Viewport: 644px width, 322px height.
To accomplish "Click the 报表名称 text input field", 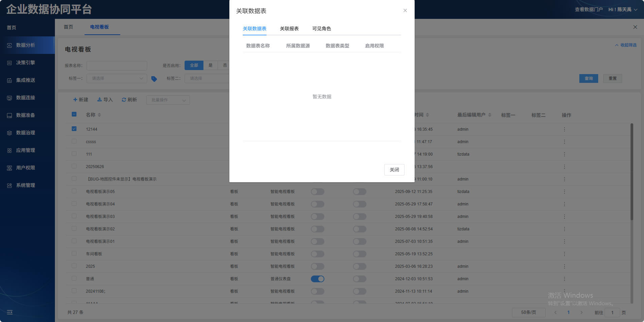I will pyautogui.click(x=117, y=66).
